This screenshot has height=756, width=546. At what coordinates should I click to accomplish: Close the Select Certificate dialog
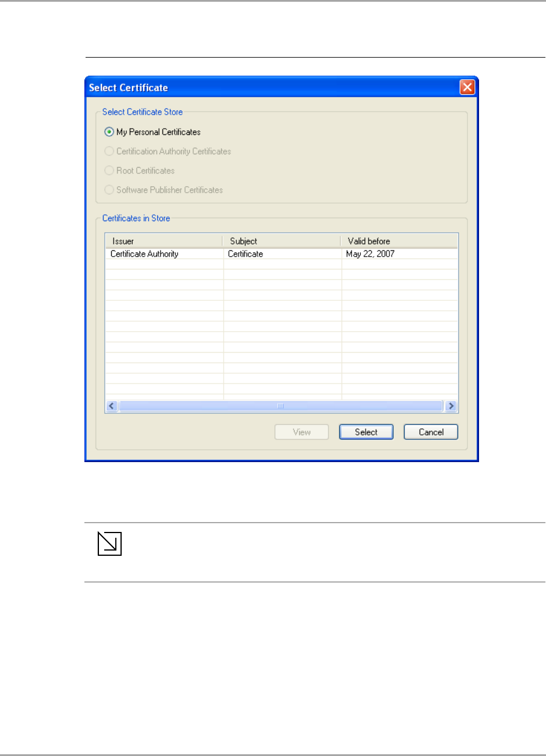pyautogui.click(x=467, y=87)
